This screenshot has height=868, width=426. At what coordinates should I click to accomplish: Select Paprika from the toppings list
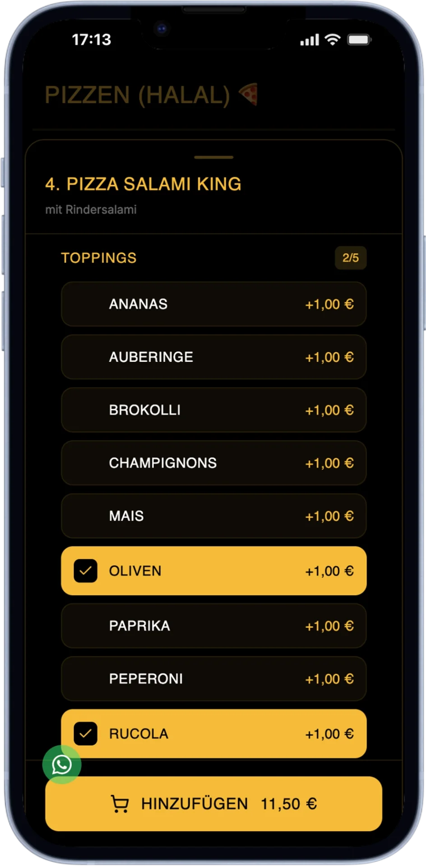pyautogui.click(x=213, y=626)
